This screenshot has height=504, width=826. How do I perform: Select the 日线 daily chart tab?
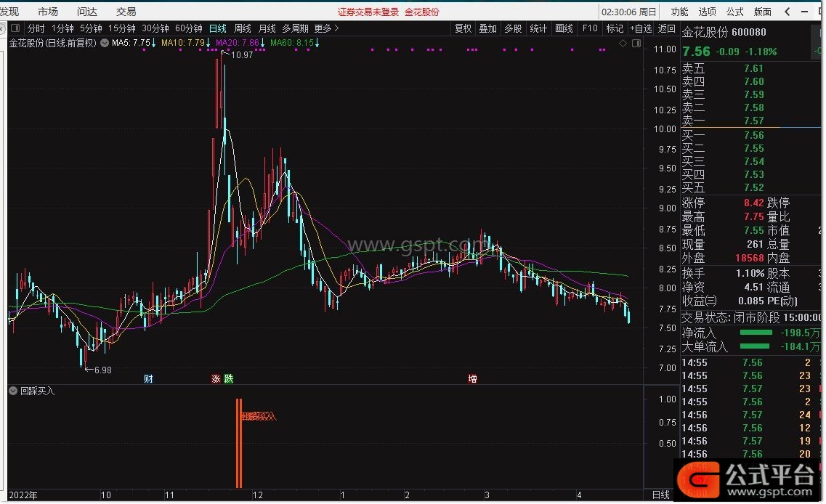pos(217,28)
